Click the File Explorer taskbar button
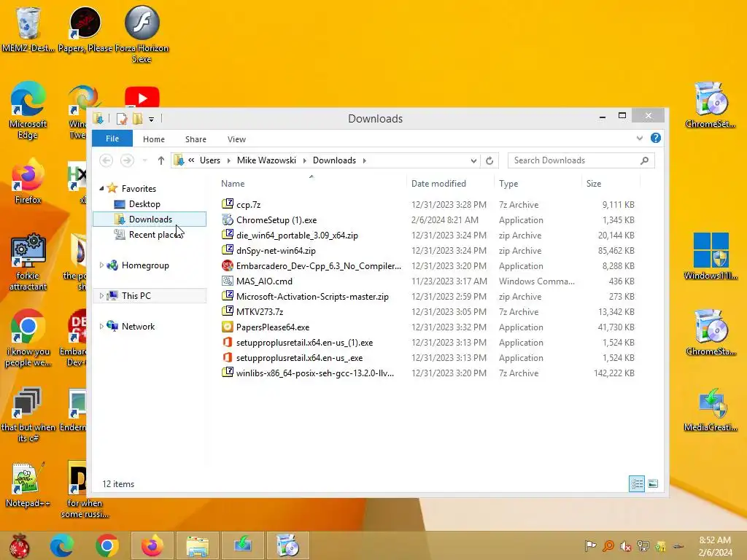This screenshot has width=747, height=560. pyautogui.click(x=197, y=545)
